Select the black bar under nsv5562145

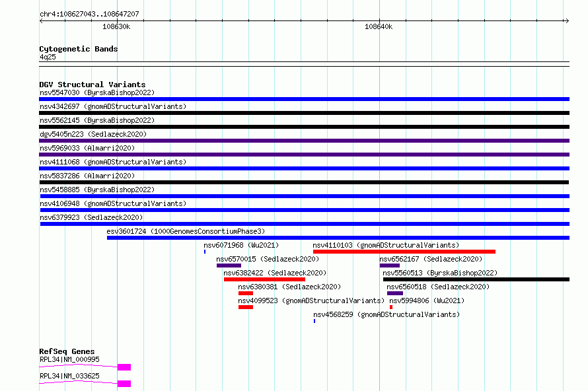coord(304,127)
